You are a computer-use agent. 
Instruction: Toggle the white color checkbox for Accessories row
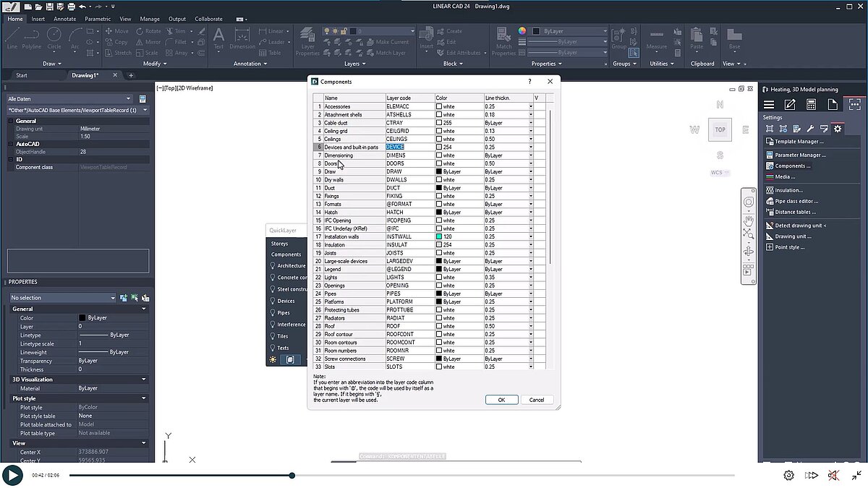(438, 105)
